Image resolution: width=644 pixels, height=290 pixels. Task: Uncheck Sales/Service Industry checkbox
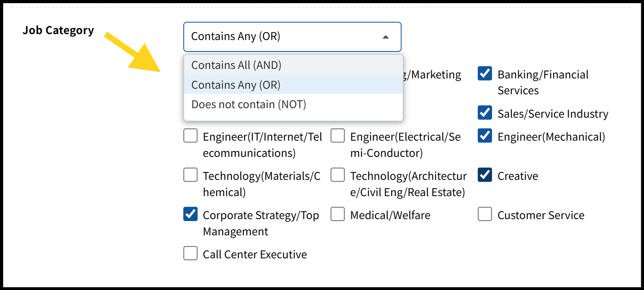coord(485,113)
